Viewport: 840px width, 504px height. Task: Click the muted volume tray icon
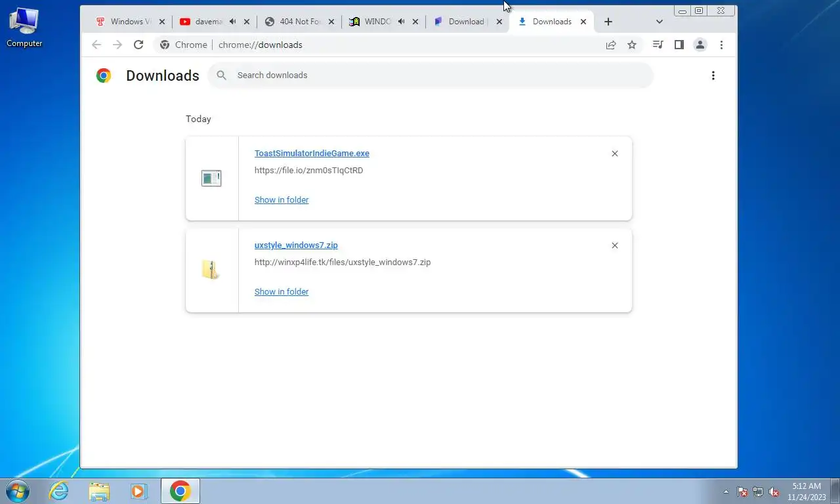(x=774, y=492)
